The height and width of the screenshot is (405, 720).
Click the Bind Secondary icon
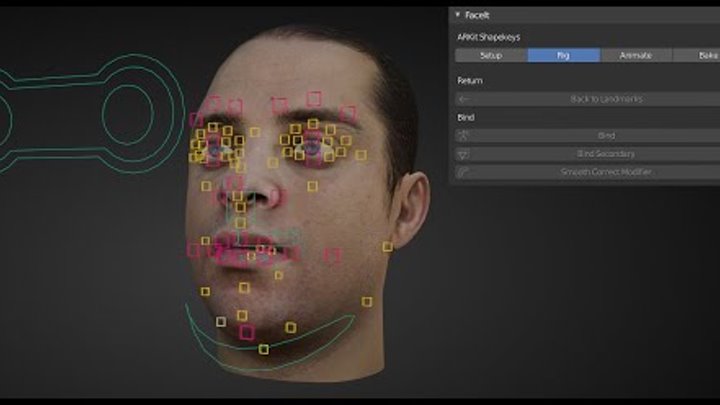click(463, 154)
